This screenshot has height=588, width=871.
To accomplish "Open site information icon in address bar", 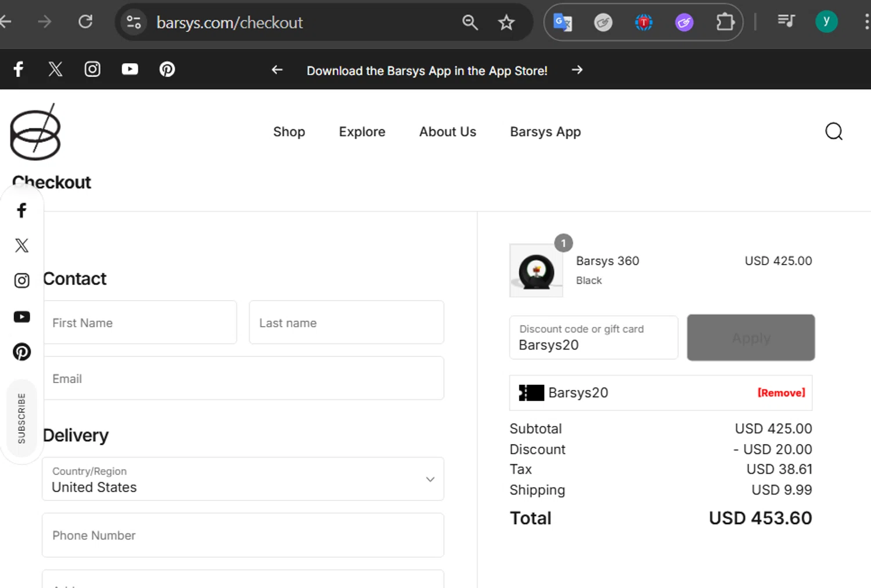I will click(134, 22).
